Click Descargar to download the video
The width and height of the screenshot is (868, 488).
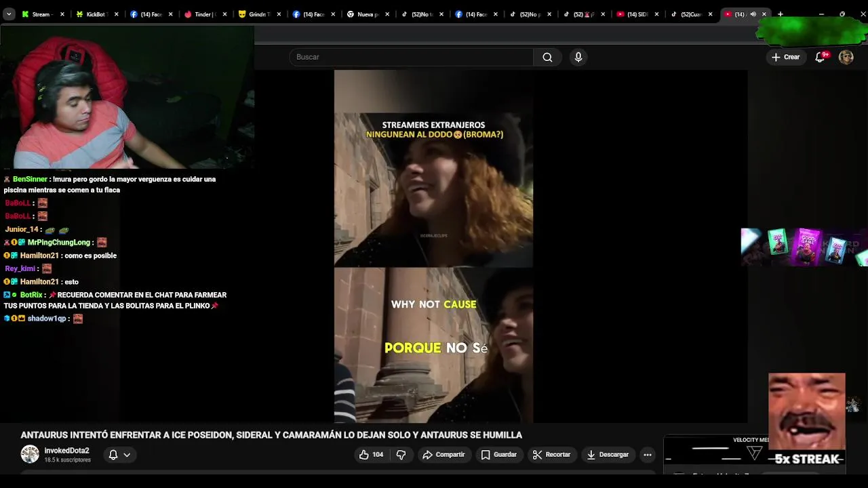coord(607,455)
